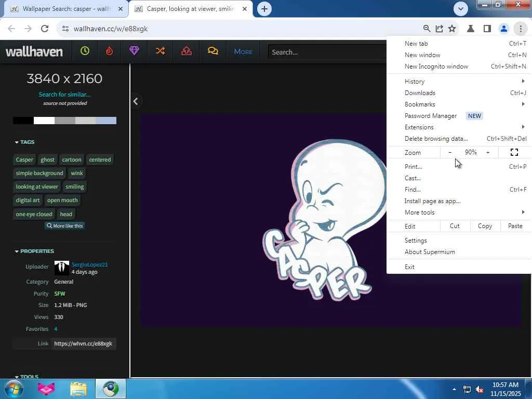Viewport: 532px width, 399px height.
Task: Enter fullscreen mode icon in menu
Action: point(514,152)
